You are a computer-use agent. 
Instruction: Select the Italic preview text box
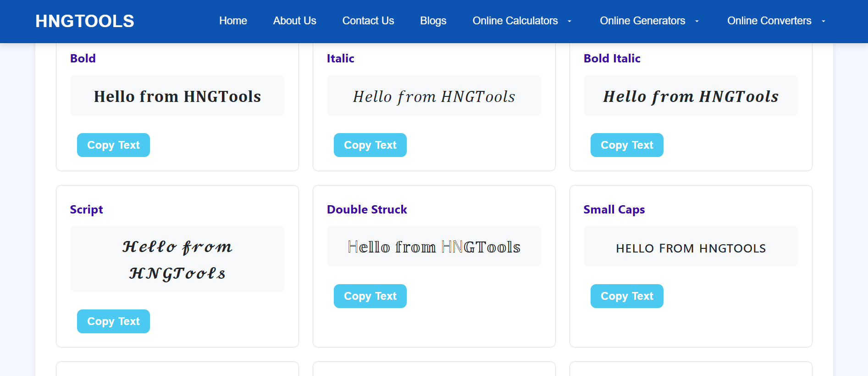tap(434, 95)
